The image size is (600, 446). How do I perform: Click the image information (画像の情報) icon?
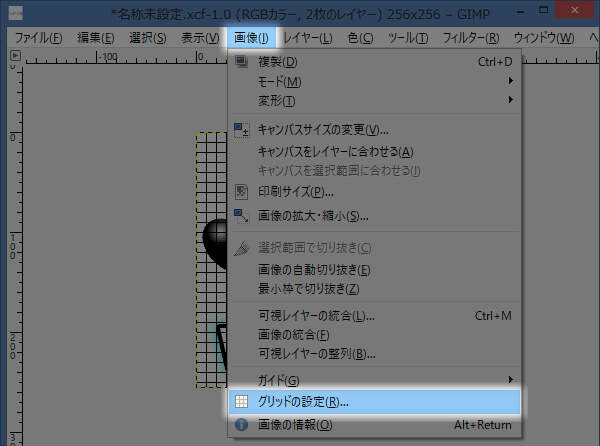coord(241,425)
